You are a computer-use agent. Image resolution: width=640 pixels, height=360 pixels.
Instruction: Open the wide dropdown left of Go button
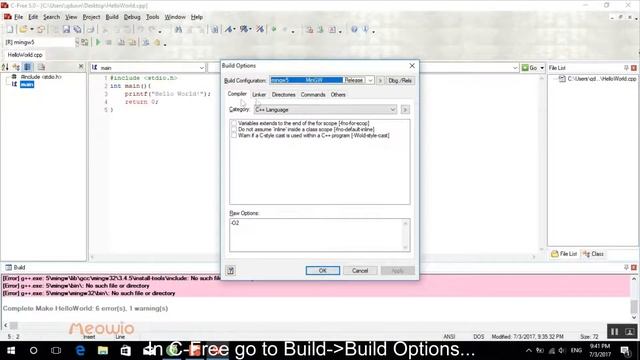pos(515,68)
